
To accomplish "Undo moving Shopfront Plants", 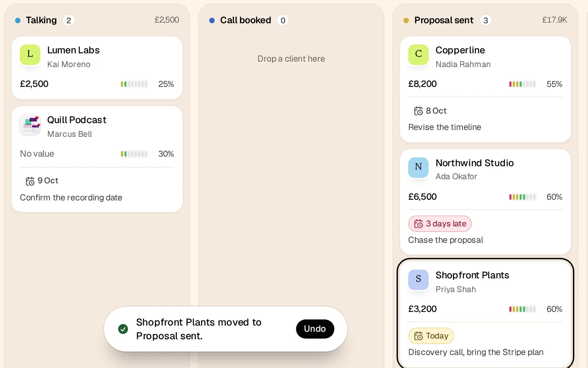I will coord(315,329).
